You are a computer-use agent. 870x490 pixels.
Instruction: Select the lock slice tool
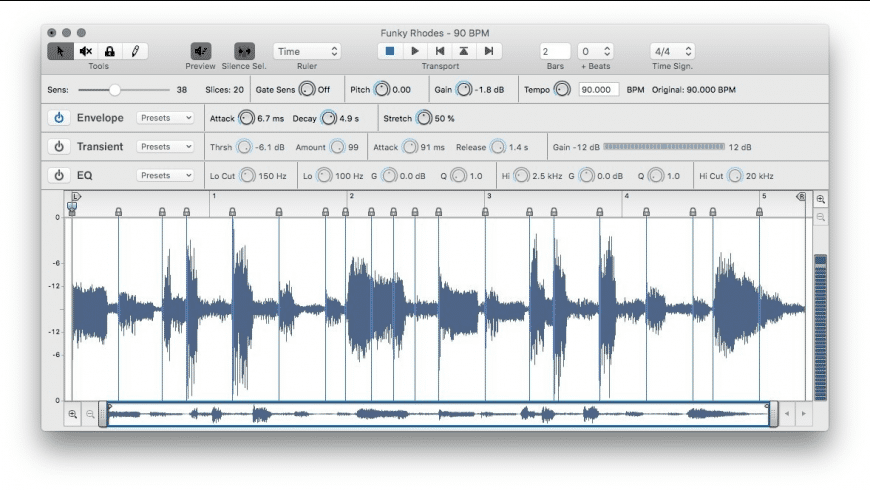pos(109,51)
